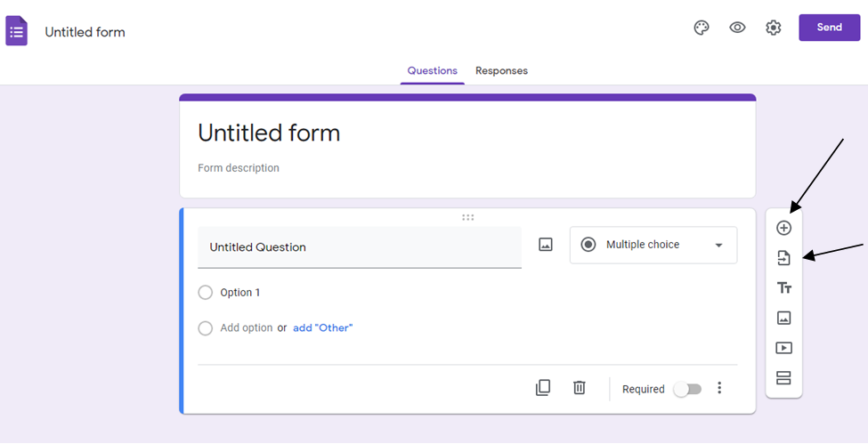Open the Multiple choice question type dropdown
The image size is (868, 444).
click(653, 245)
